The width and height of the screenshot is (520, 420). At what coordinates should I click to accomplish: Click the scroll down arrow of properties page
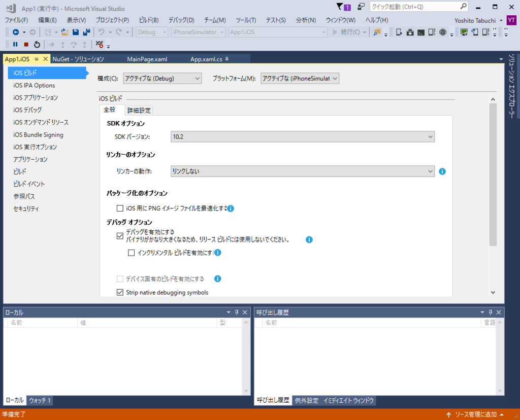(x=493, y=292)
